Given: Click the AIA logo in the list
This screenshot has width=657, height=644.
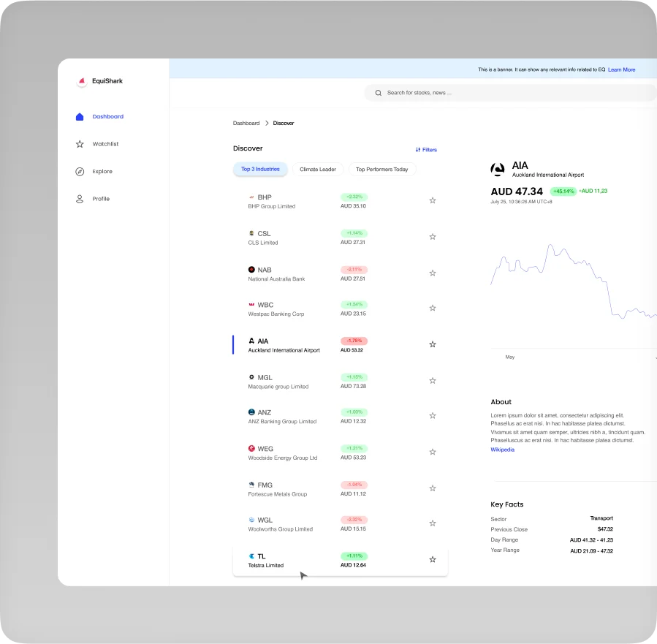Looking at the screenshot, I should click(251, 341).
